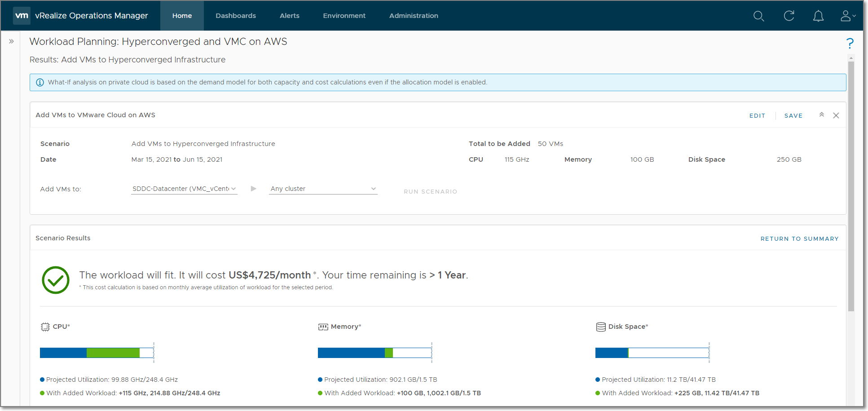Image resolution: width=868 pixels, height=411 pixels.
Task: Click Disk Projected Utilization 11.2 TB text
Action: click(659, 380)
